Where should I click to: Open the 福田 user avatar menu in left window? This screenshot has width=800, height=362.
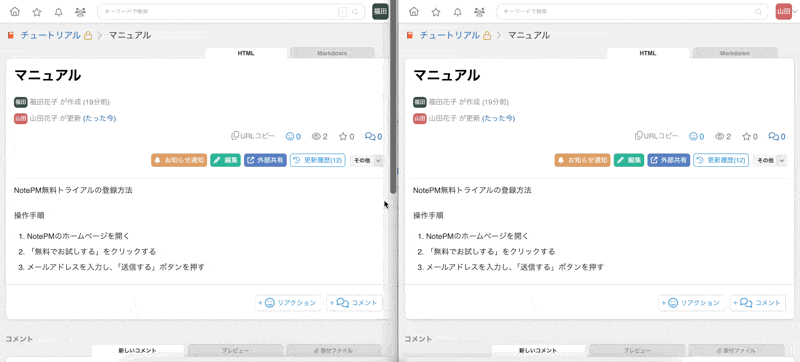(x=380, y=11)
